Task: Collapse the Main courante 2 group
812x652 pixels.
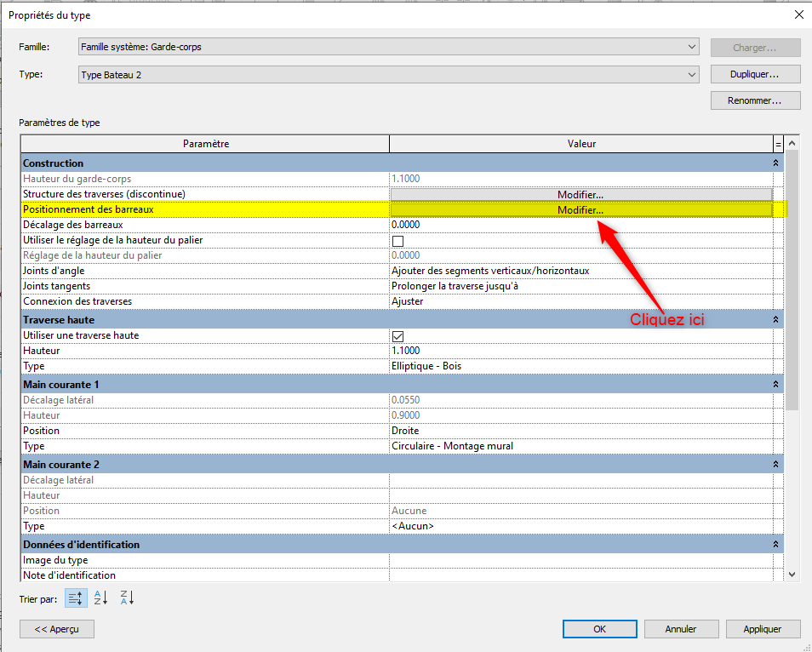Action: (775, 465)
